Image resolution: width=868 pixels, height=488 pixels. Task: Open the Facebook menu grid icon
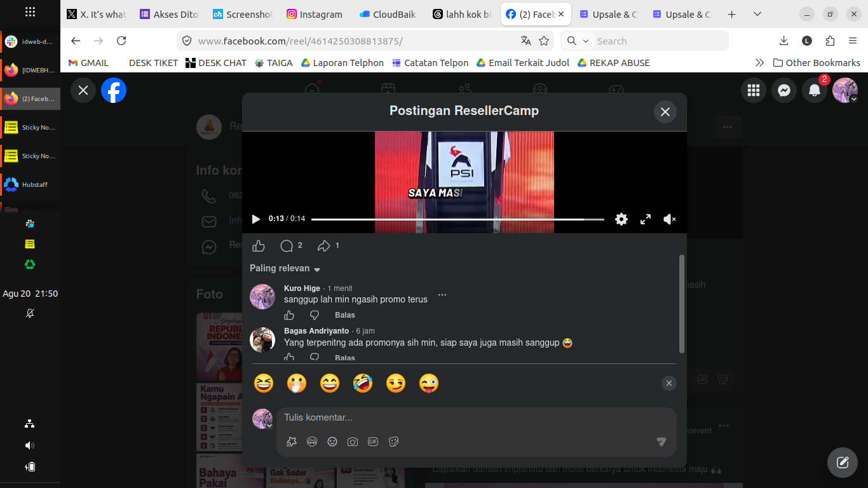754,91
